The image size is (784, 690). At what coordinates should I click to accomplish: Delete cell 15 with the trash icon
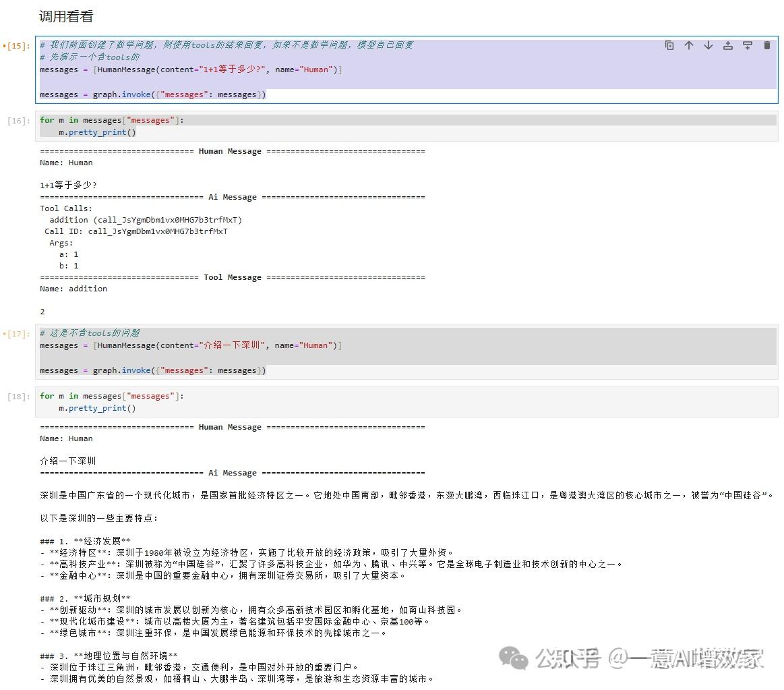[x=767, y=46]
